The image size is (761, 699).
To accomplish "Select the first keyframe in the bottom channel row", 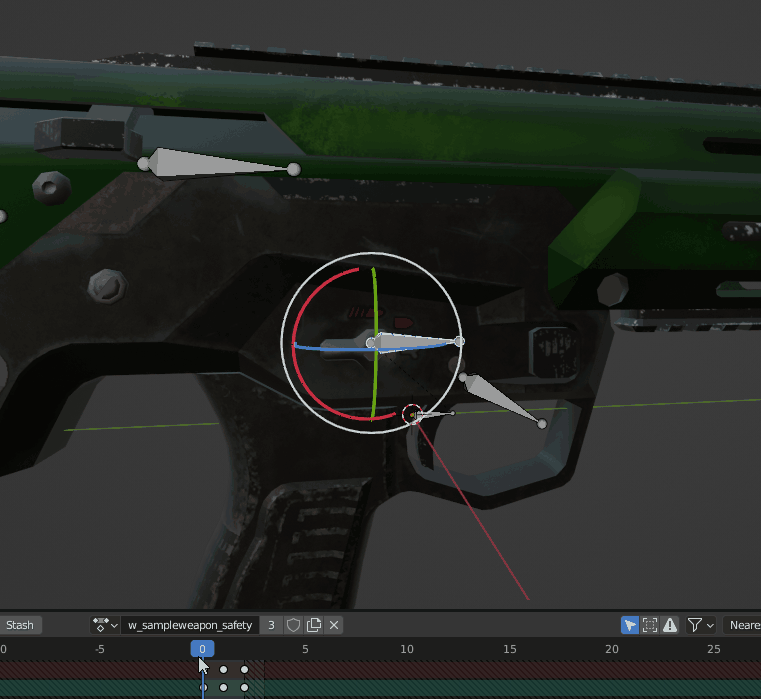I will tap(203, 688).
